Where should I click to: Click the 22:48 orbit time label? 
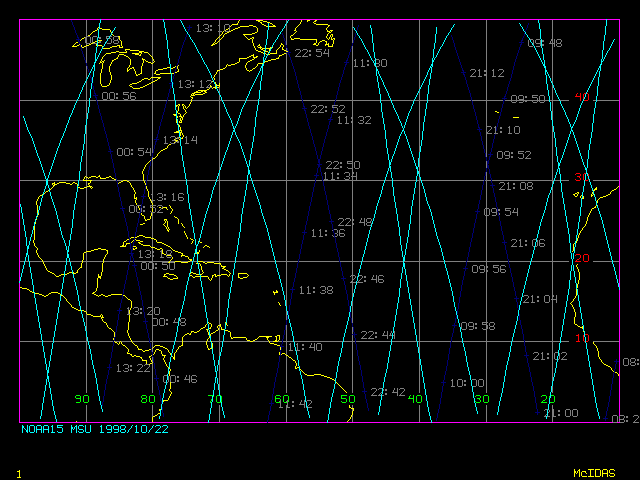coord(355,222)
